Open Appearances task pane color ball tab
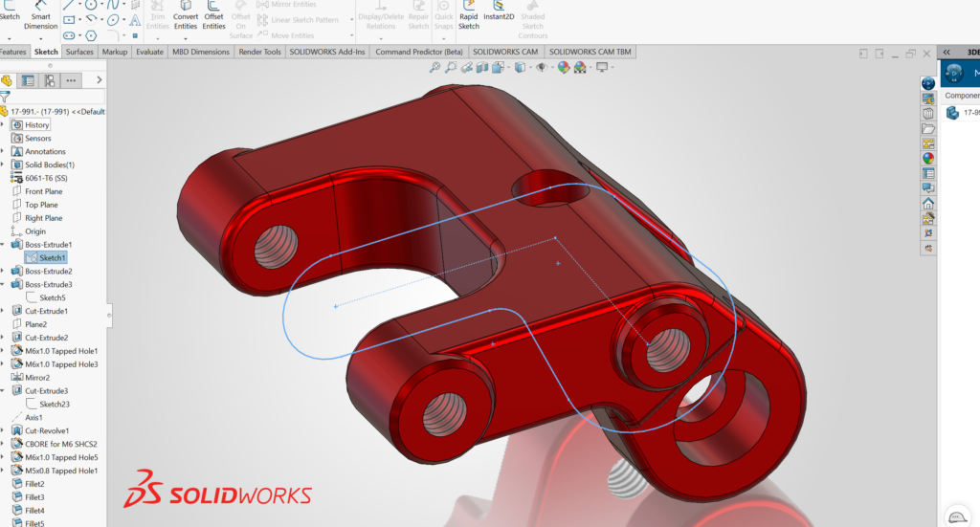Screen dimensions: 980x527 (x=928, y=158)
